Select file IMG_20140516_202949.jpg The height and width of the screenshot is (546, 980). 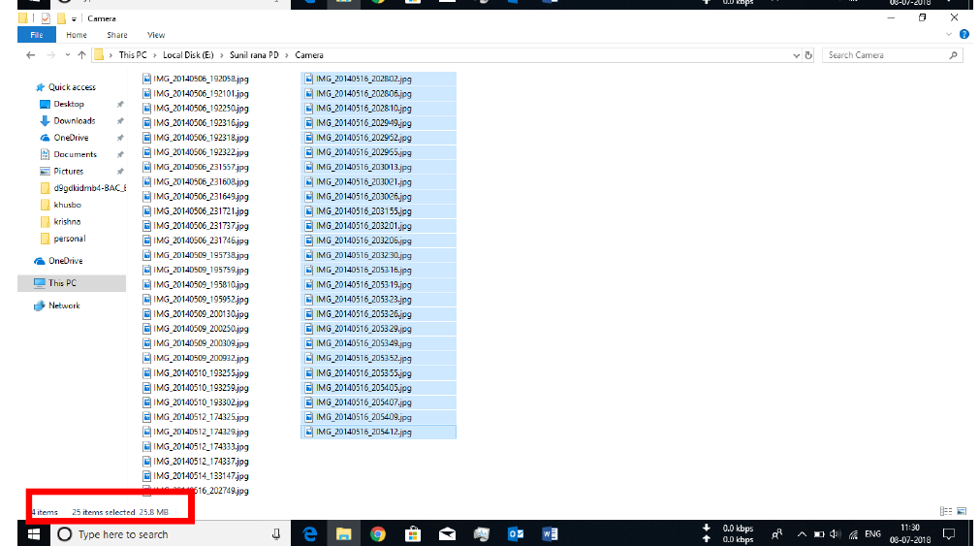[378, 123]
